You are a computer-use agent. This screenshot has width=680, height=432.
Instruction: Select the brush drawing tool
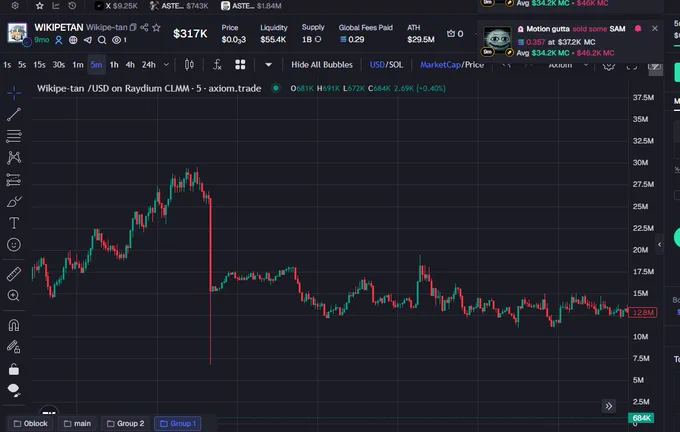tap(14, 201)
